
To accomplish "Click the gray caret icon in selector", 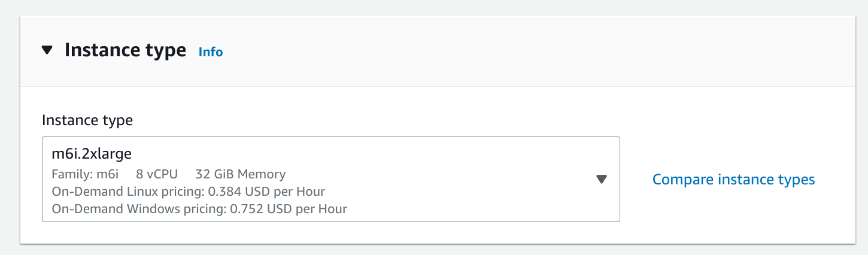I will click(602, 179).
